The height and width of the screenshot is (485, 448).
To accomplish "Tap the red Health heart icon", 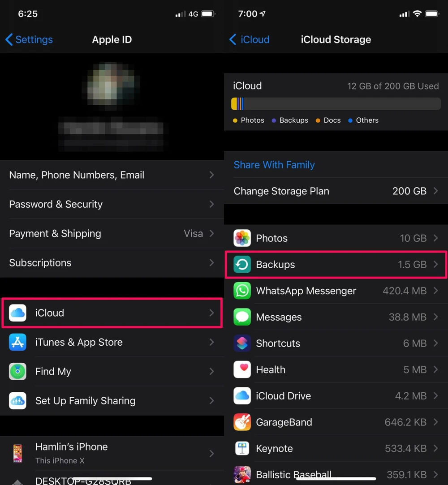I will 242,369.
